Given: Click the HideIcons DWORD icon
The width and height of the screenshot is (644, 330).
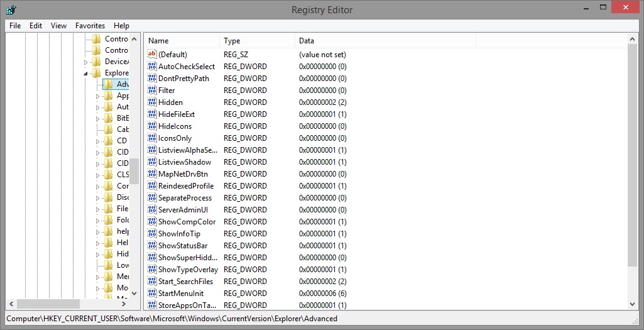Looking at the screenshot, I should 152,126.
